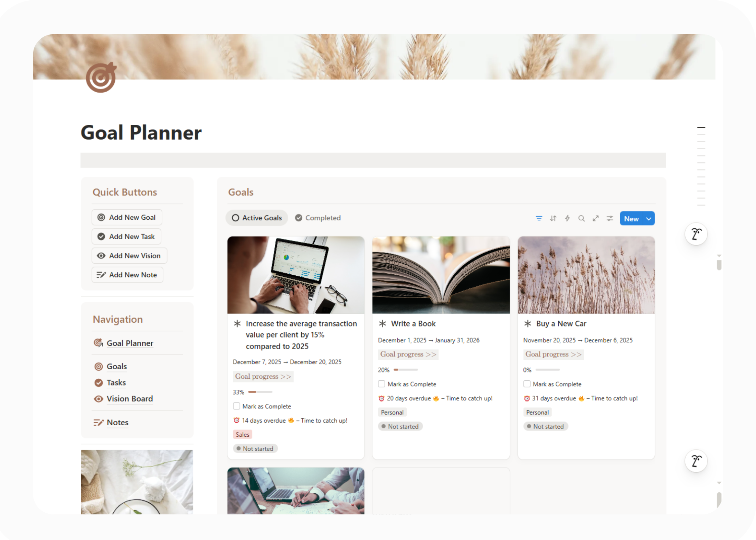Expand Goal progress >> on Write a Book
This screenshot has width=756, height=540.
[x=408, y=354]
